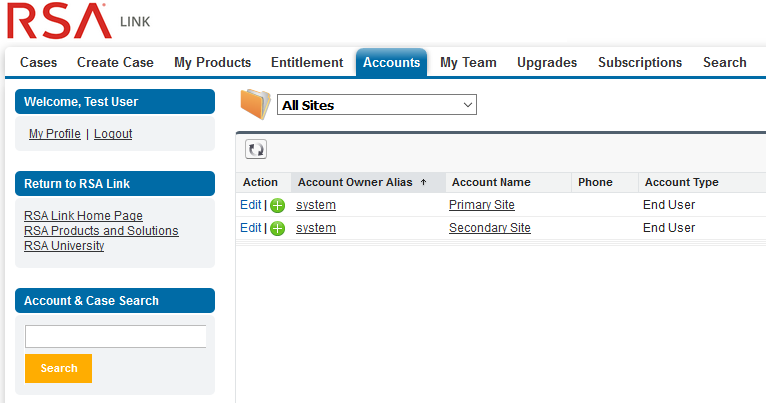Click the green plus icon in Primary Site row
The image size is (766, 403).
click(277, 206)
